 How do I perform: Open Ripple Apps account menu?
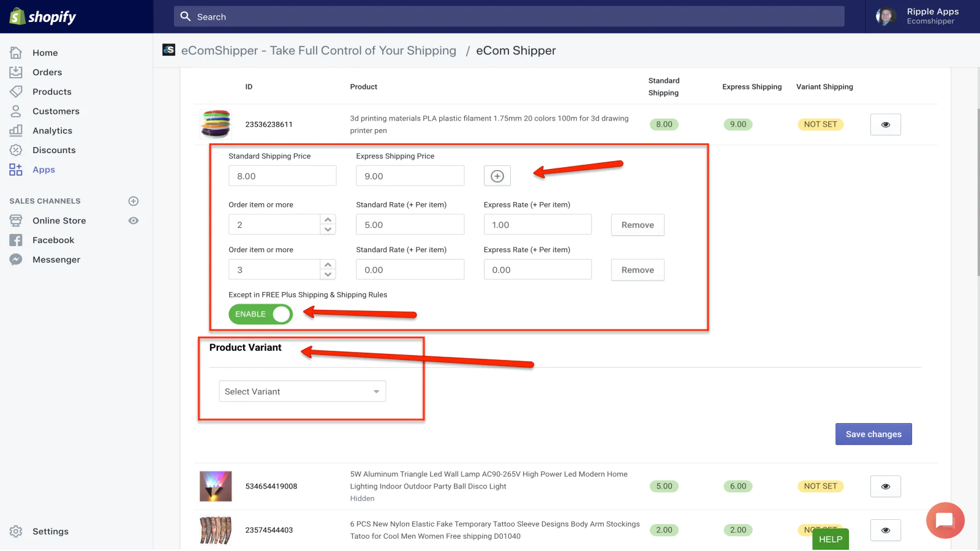point(922,17)
